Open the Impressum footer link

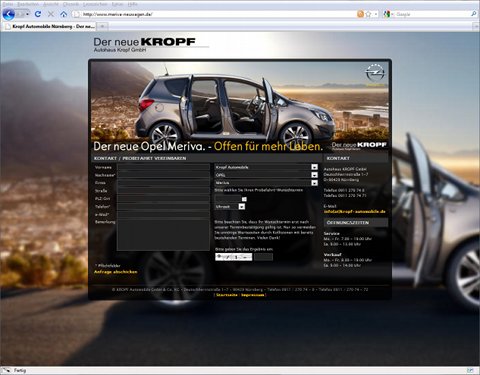(253, 295)
